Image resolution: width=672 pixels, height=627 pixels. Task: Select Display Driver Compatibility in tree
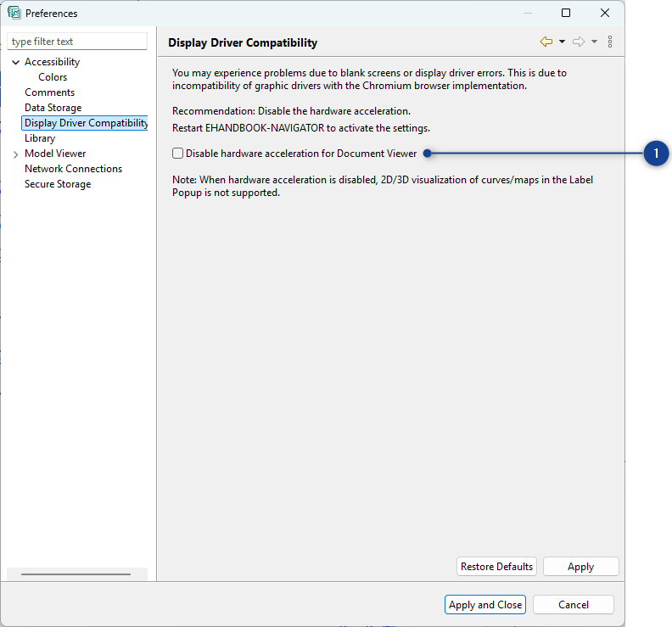tap(86, 123)
